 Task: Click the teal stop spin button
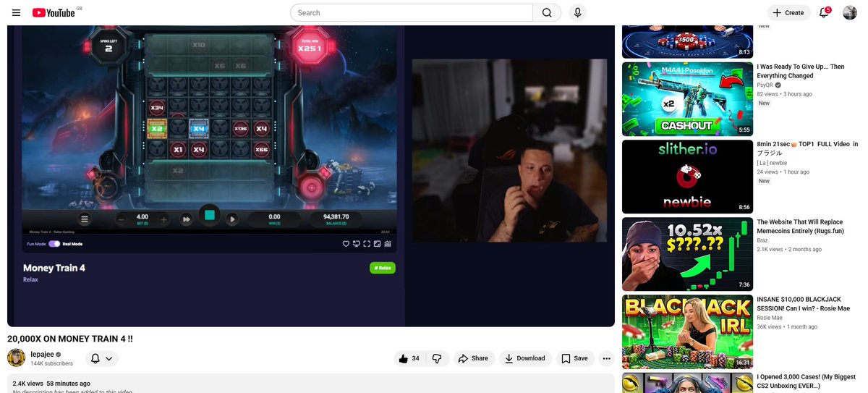click(x=209, y=215)
